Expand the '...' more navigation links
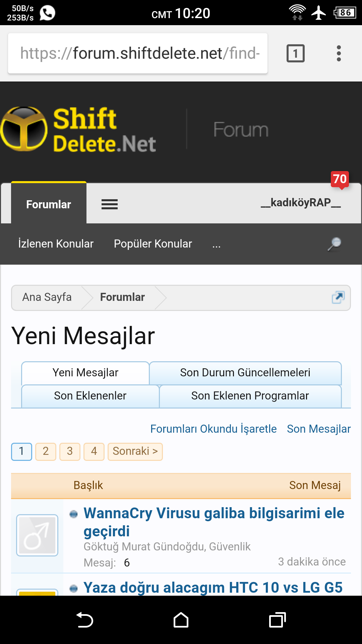The image size is (362, 644). tap(217, 244)
